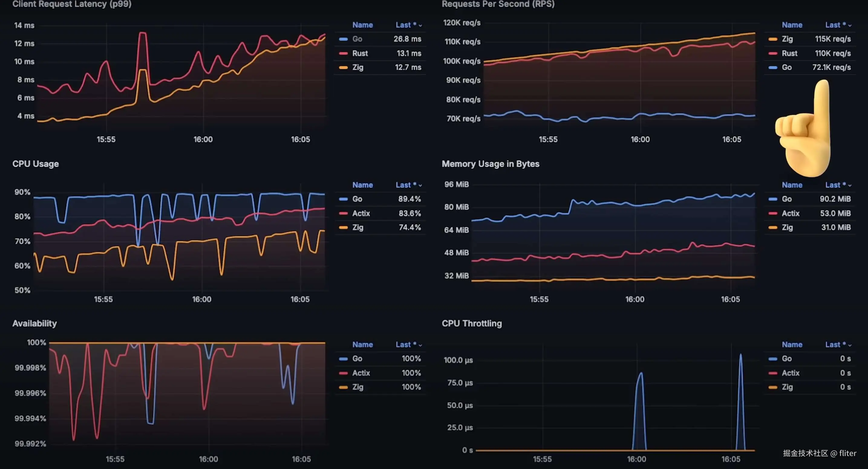
Task: Click Actix color swatch in Availability legend
Action: click(x=343, y=373)
